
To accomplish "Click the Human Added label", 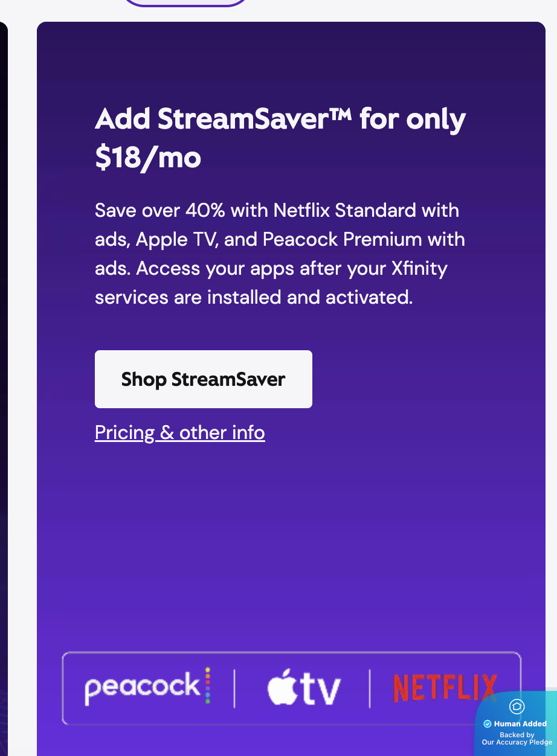I will tap(520, 724).
